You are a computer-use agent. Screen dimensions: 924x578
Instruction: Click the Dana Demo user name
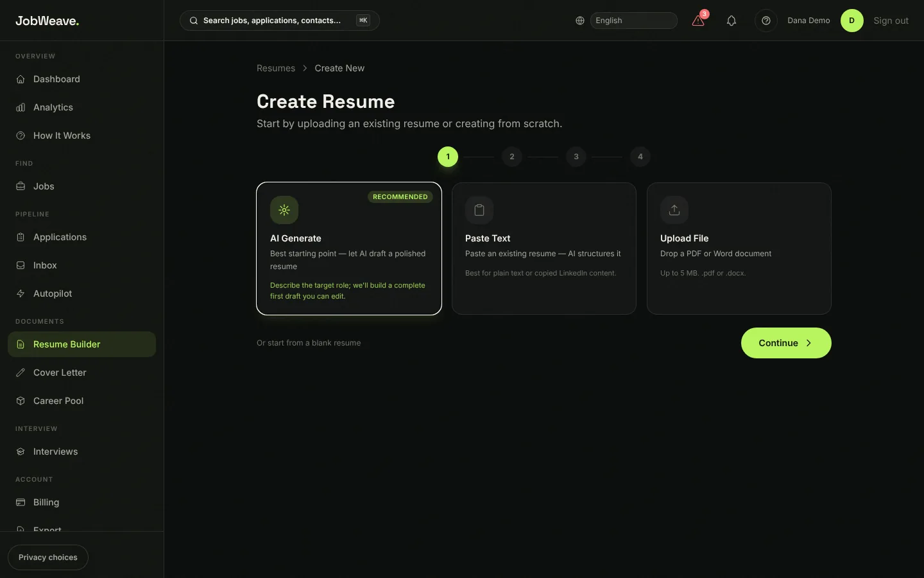click(x=809, y=21)
